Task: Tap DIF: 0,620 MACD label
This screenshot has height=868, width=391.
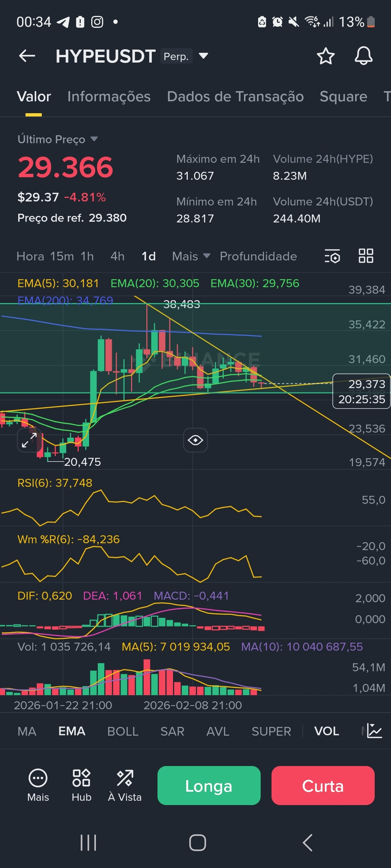Action: (x=45, y=596)
